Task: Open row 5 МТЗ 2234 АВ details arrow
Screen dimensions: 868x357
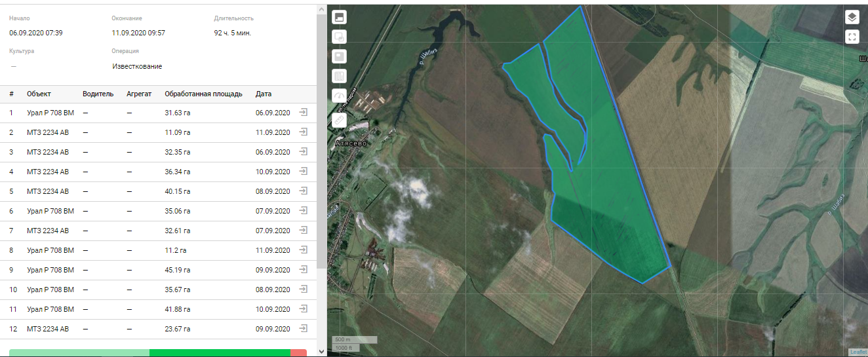Action: [x=304, y=191]
